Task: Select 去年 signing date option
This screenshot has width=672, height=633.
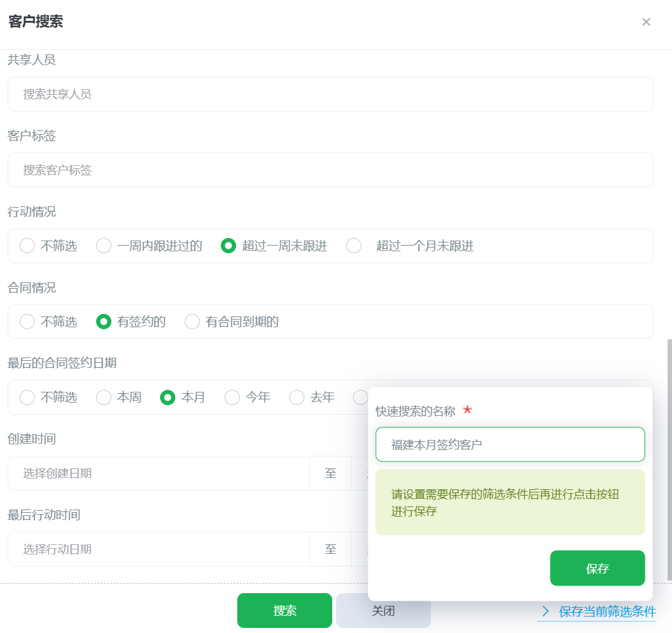Action: tap(296, 397)
